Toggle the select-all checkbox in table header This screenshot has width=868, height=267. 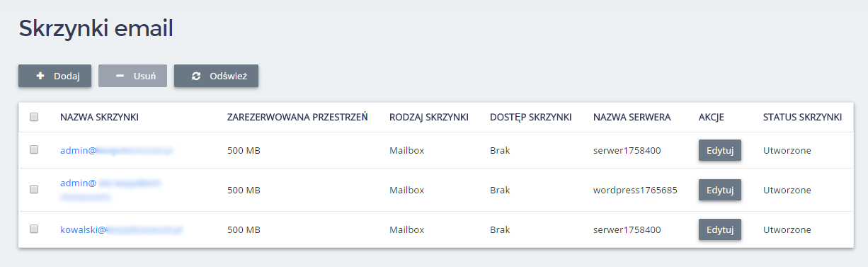[x=34, y=118]
